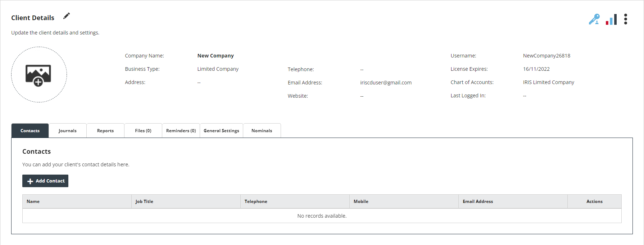Click the pencil edit icon beside Client Details

67,16
